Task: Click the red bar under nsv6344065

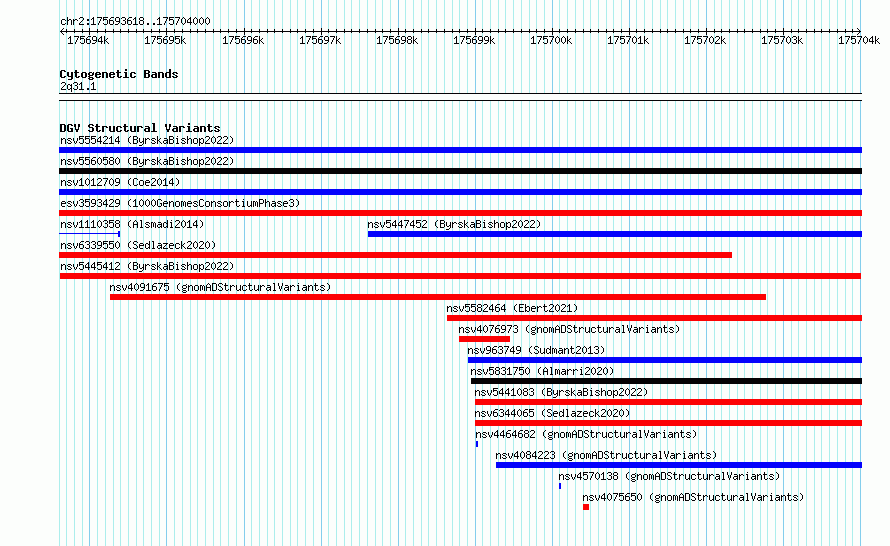Action: (x=669, y=423)
